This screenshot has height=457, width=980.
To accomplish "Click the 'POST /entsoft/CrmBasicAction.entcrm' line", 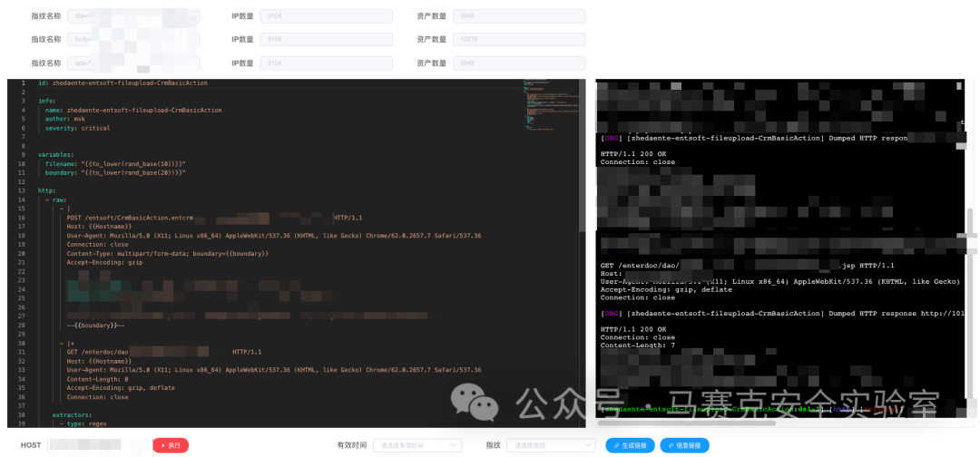I will click(214, 218).
